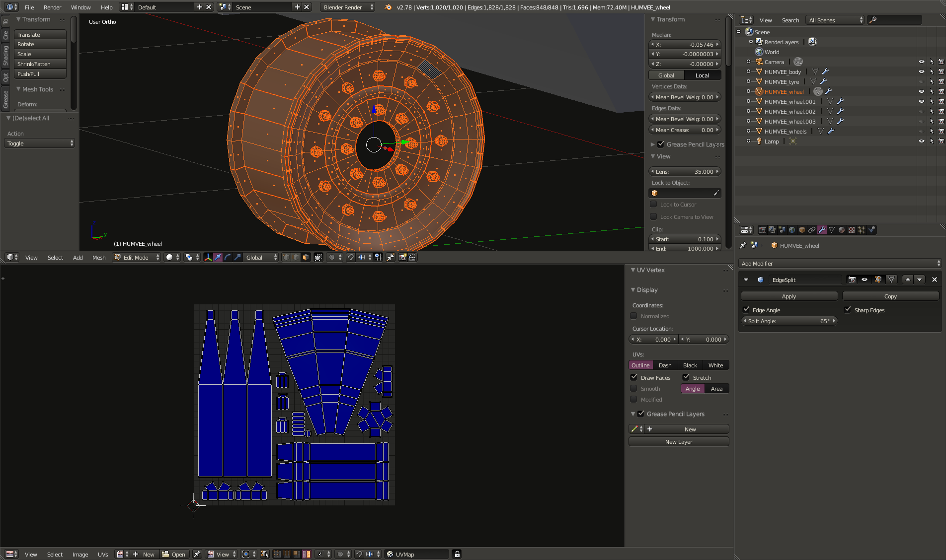Toggle the lock icon next to UVMap

click(x=457, y=554)
